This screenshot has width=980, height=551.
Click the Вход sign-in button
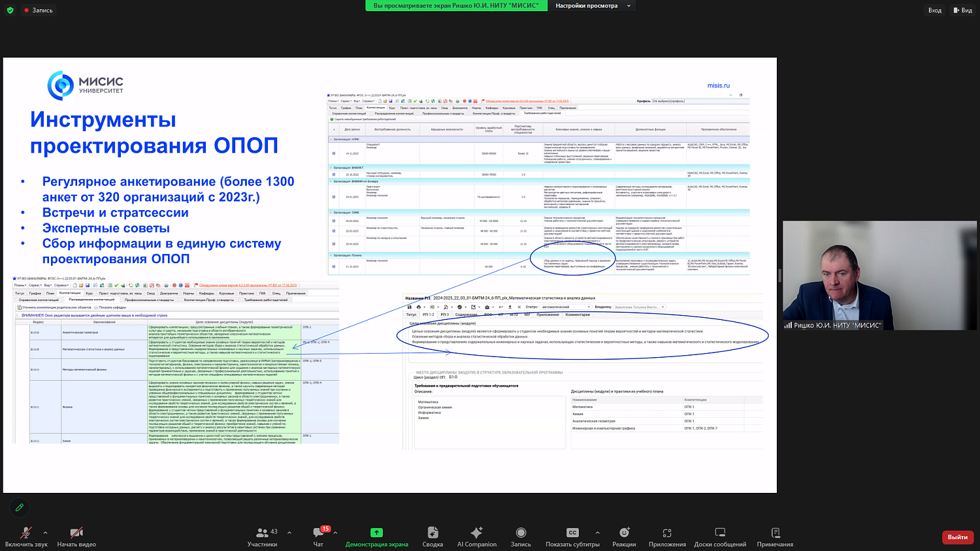pyautogui.click(x=935, y=10)
